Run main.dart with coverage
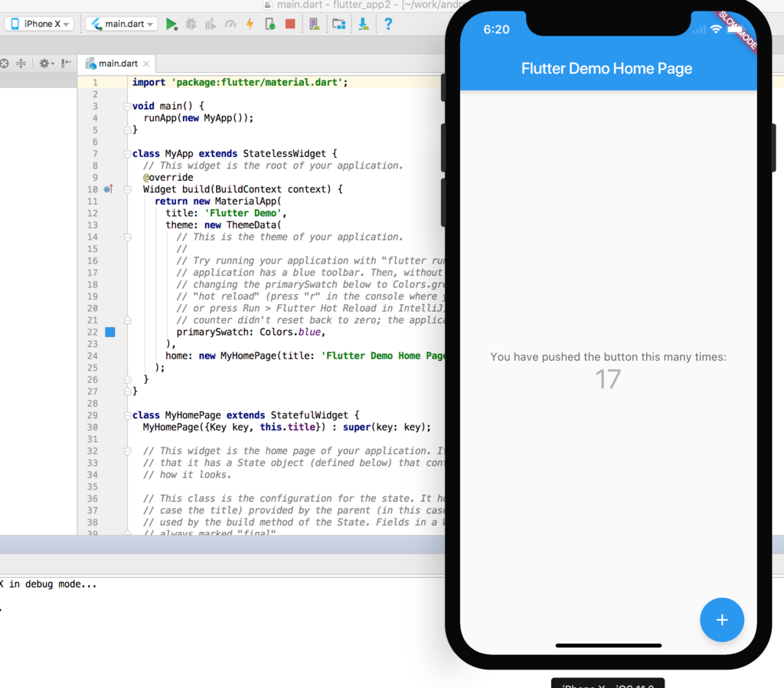 click(x=211, y=24)
